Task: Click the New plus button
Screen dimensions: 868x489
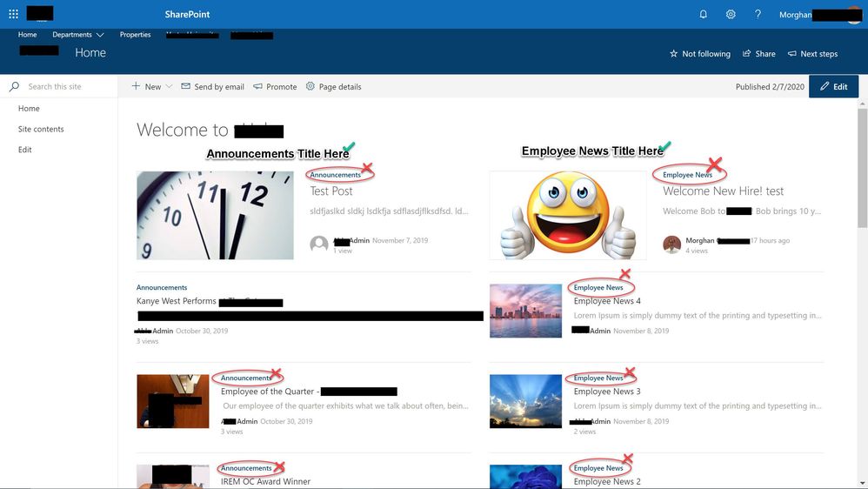Action: 146,86
